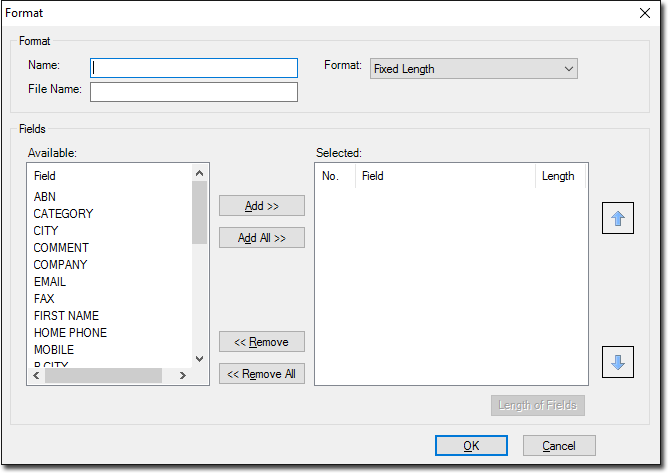The width and height of the screenshot is (668, 473).
Task: Open the Format type dropdown
Action: 473,69
